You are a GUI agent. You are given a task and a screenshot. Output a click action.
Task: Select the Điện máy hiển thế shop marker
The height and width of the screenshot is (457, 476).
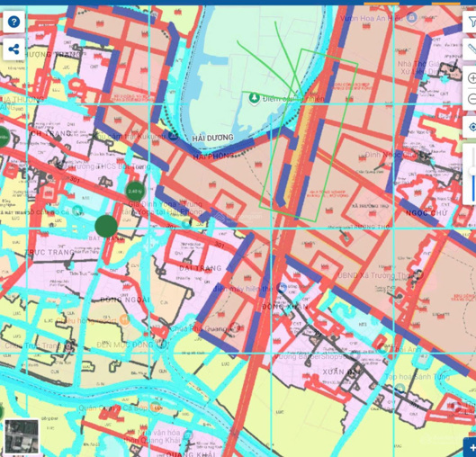(x=282, y=287)
